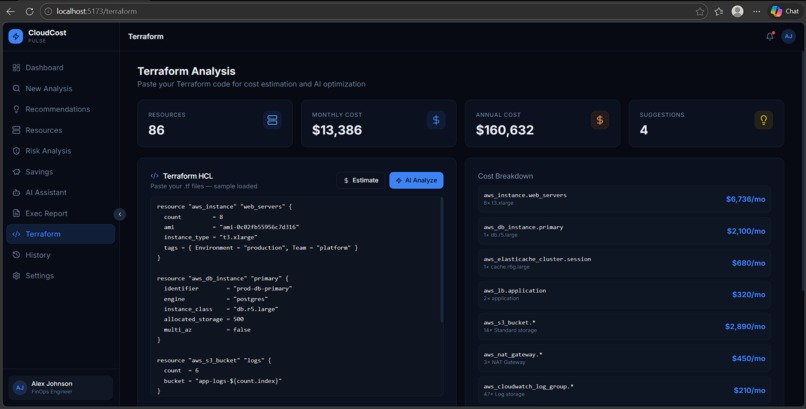Click the Recommendations lightbulb icon in sidebar
Screen dimensions: 806x409
pyautogui.click(x=16, y=109)
